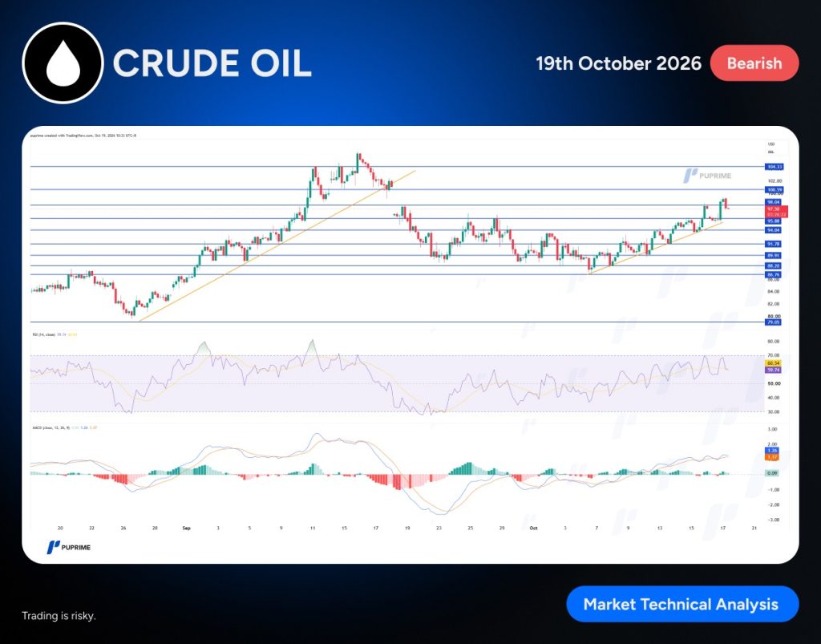Select the red Bearish badge
The height and width of the screenshot is (644, 821).
click(754, 63)
